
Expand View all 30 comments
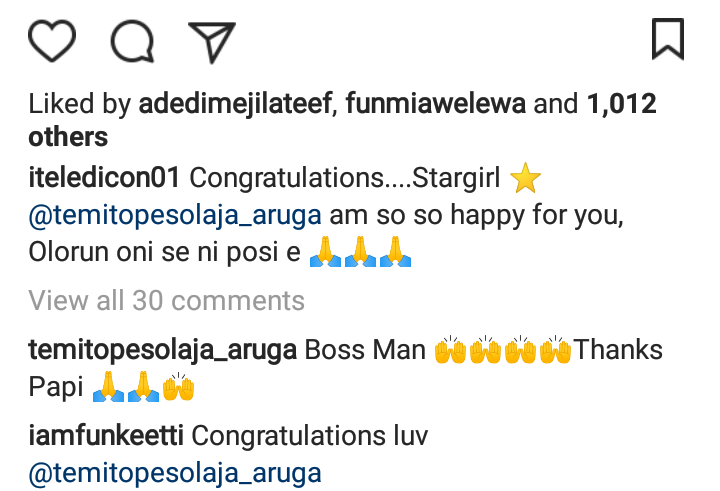pos(166,300)
